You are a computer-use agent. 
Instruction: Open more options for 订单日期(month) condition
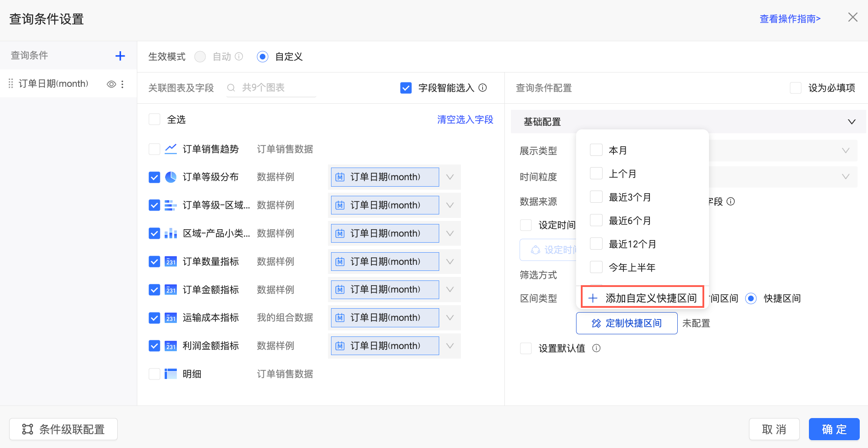[x=123, y=84]
